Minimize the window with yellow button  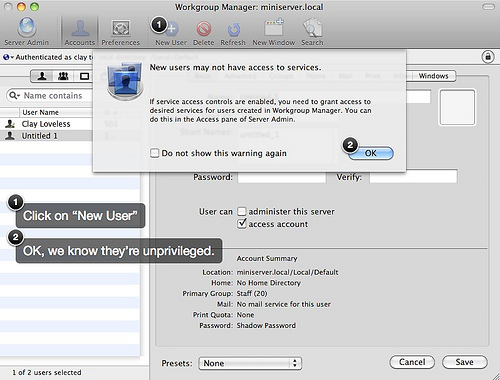(x=21, y=7)
